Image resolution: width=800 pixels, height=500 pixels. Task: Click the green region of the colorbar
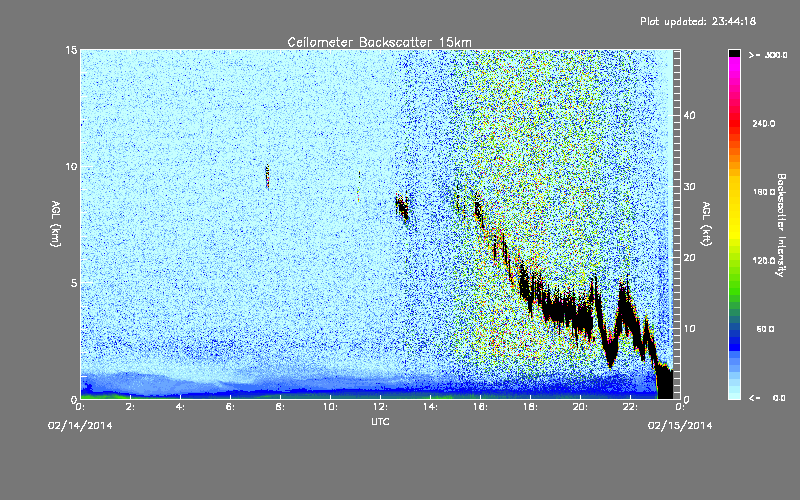coord(734,286)
